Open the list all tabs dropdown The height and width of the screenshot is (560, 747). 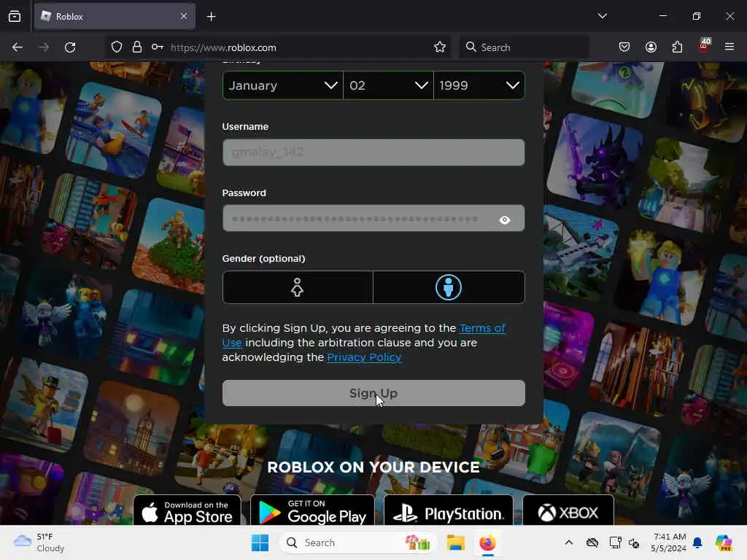tap(602, 16)
